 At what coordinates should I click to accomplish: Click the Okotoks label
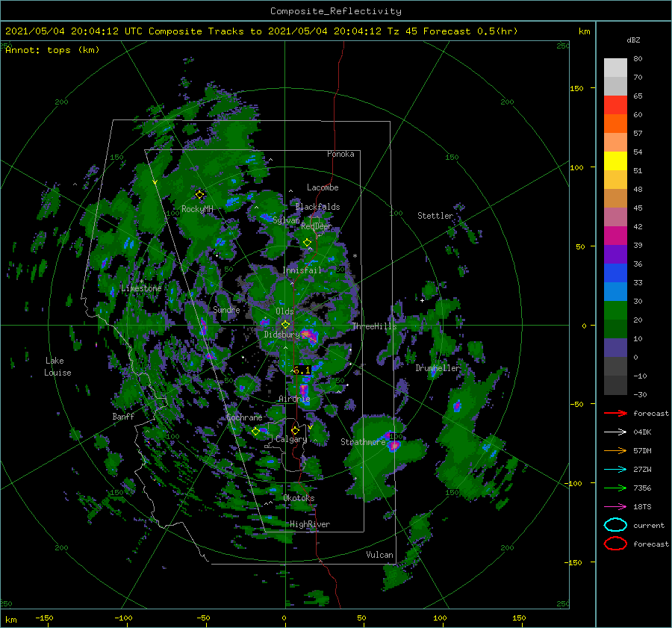[x=299, y=497]
